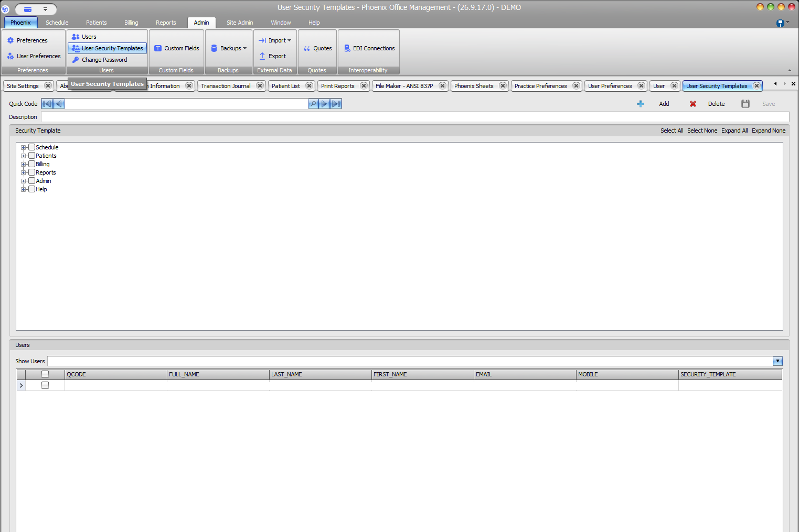The width and height of the screenshot is (799, 532).
Task: Click the Save disk icon
Action: [x=745, y=104]
